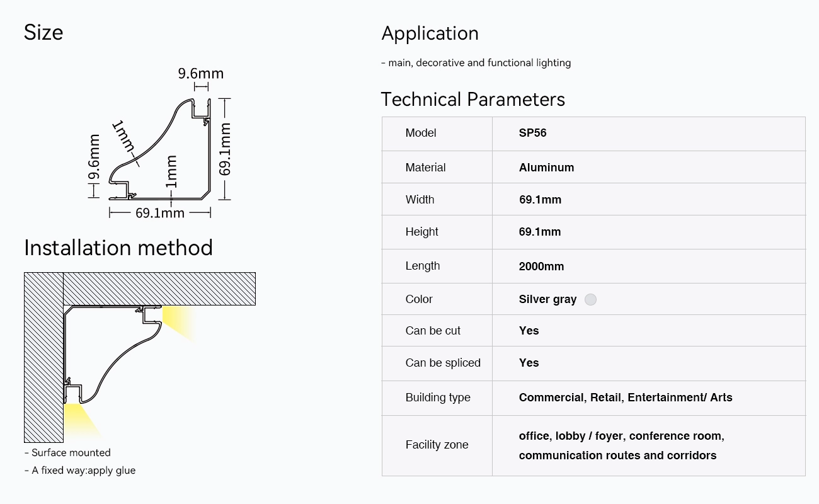Select the Size heading
This screenshot has height=504, width=819.
(x=43, y=32)
